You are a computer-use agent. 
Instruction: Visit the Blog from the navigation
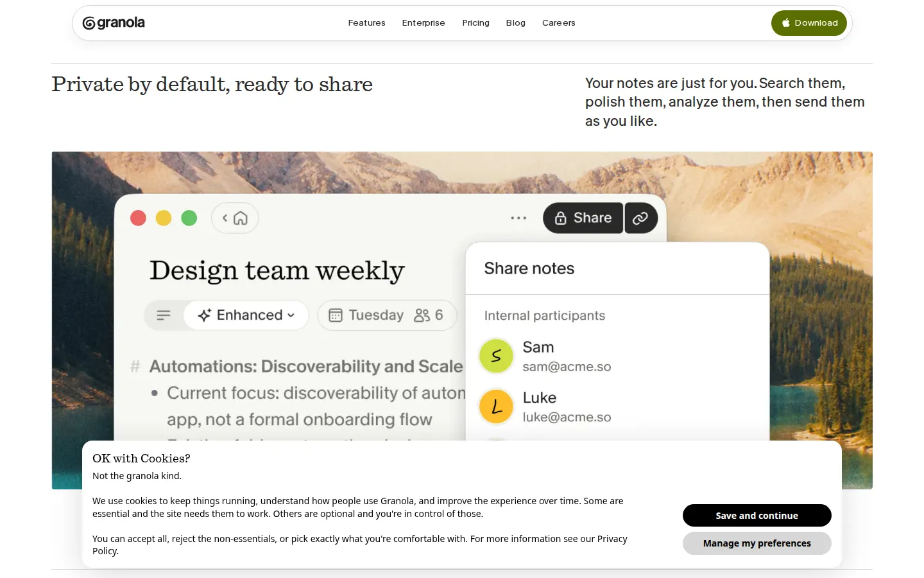(x=516, y=23)
